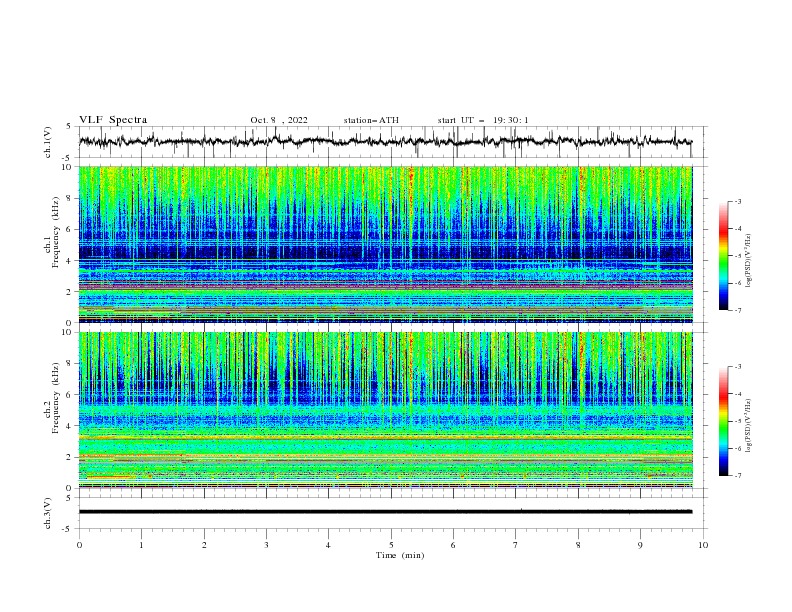Click the "8" kHz tick on ch.1 frequency axis
The height and width of the screenshot is (612, 792).
pos(71,198)
